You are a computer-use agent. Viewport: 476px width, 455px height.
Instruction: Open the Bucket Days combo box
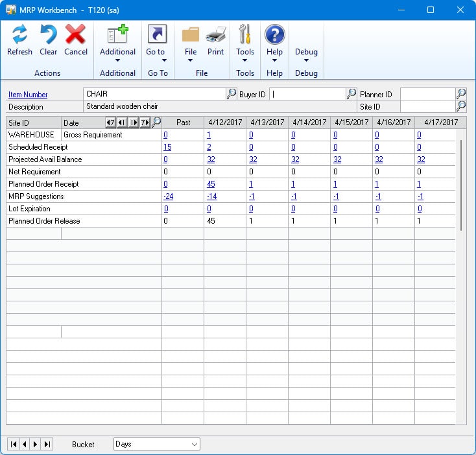point(157,444)
